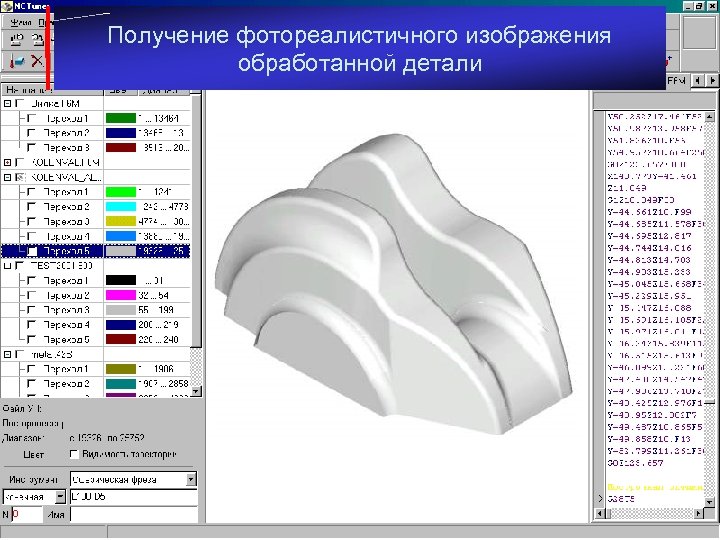Click the code panel scroll-down arrow
The height and width of the screenshot is (540, 720).
click(709, 502)
